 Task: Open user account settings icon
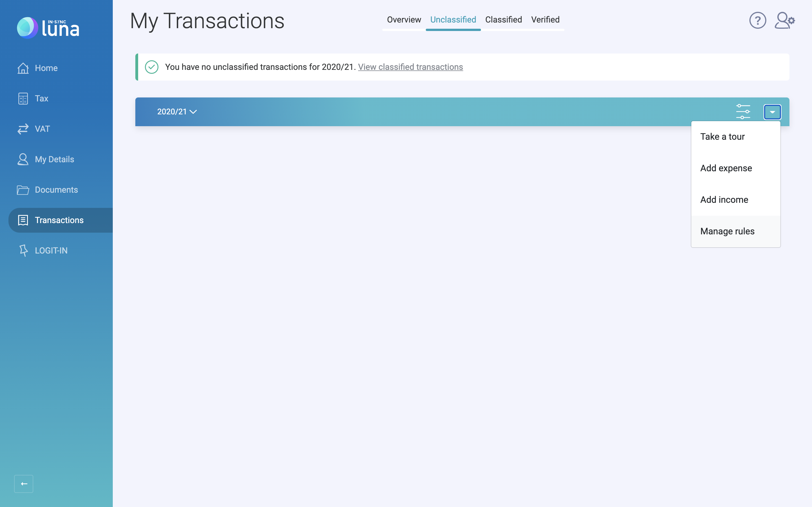(x=784, y=21)
